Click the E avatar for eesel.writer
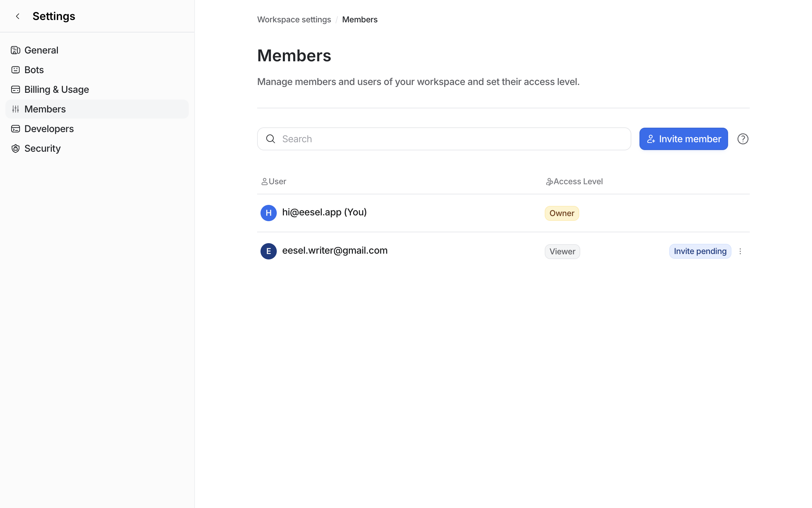The height and width of the screenshot is (508, 812). 269,251
